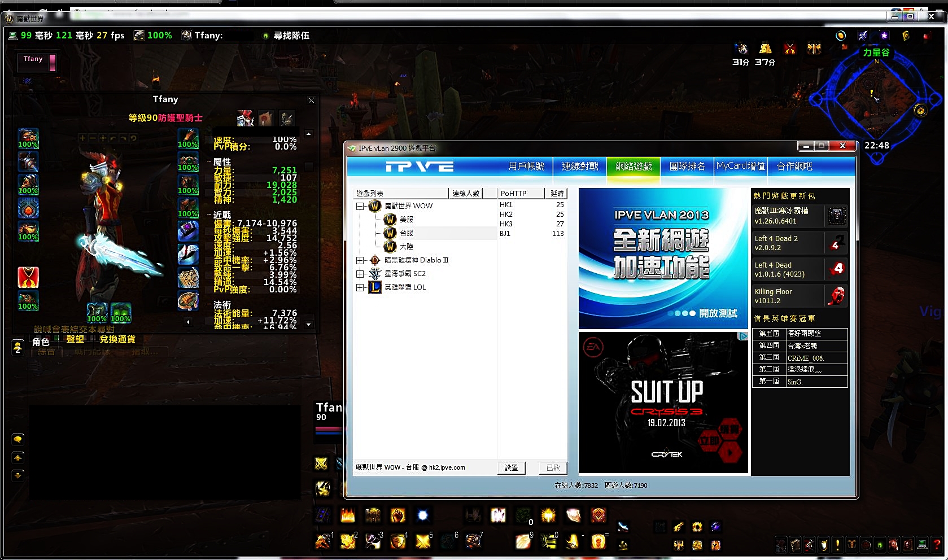The image size is (948, 560).
Task: Click the yellow exclamation quest log icon
Action: pyautogui.click(x=837, y=544)
